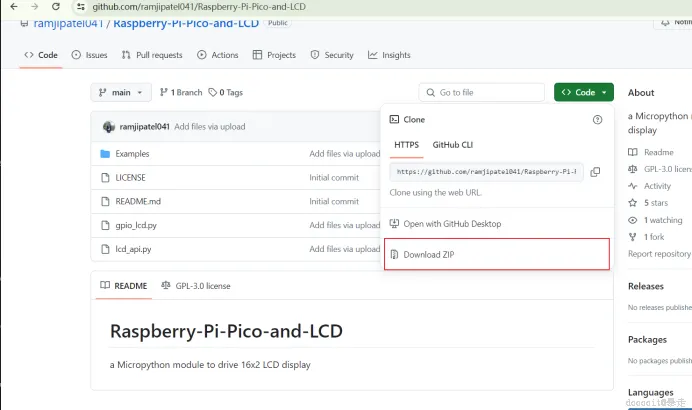
Task: Choose Download ZIP
Action: click(x=497, y=254)
